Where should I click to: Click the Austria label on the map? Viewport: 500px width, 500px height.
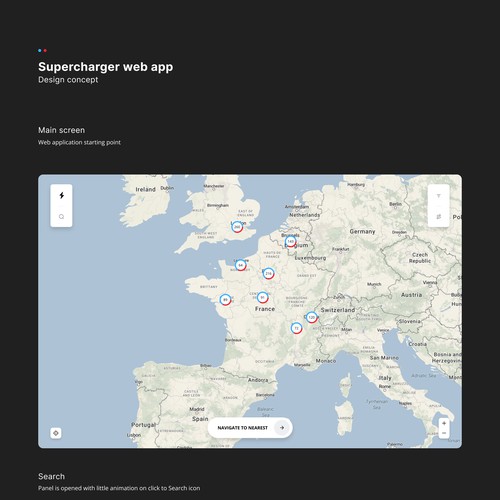pos(411,295)
